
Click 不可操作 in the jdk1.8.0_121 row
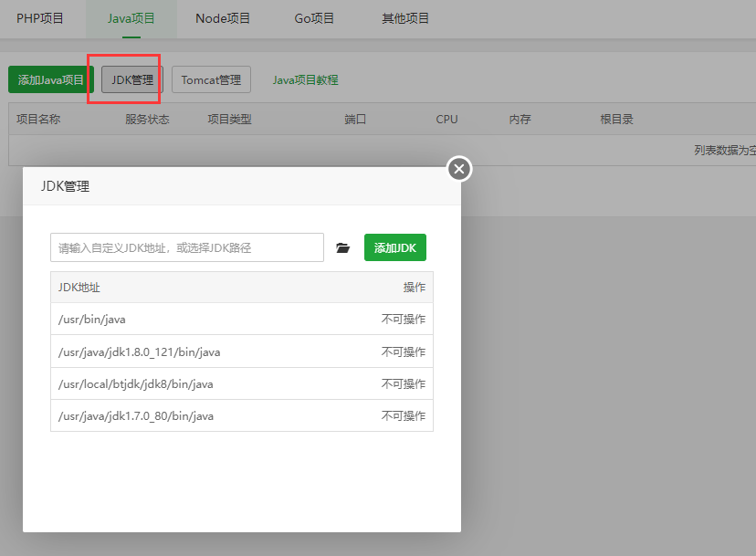coord(404,352)
